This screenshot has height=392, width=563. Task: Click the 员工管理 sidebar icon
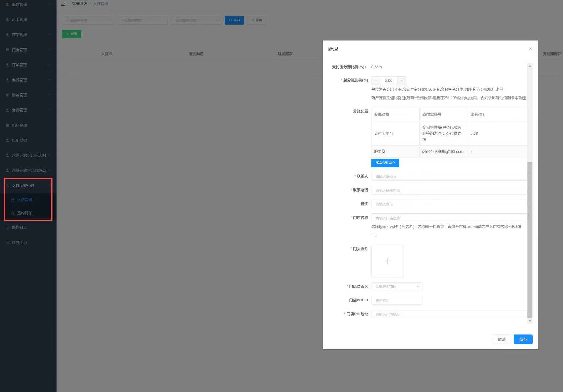pyautogui.click(x=7, y=20)
